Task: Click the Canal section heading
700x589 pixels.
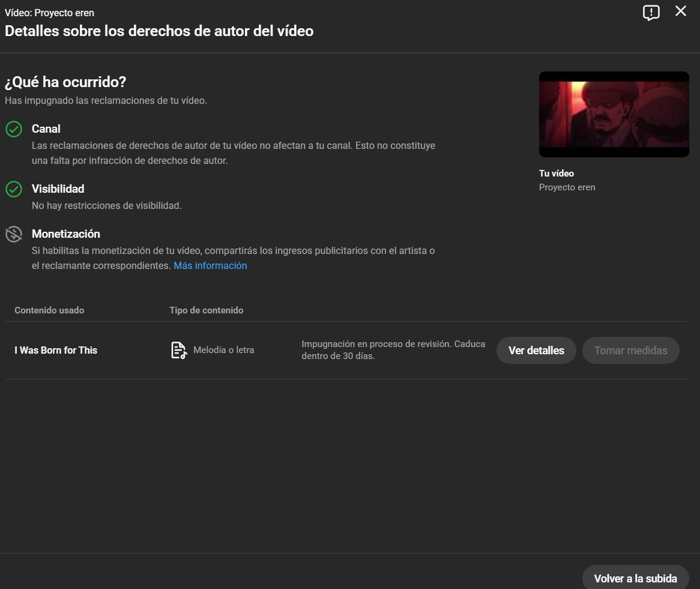Action: pos(46,129)
